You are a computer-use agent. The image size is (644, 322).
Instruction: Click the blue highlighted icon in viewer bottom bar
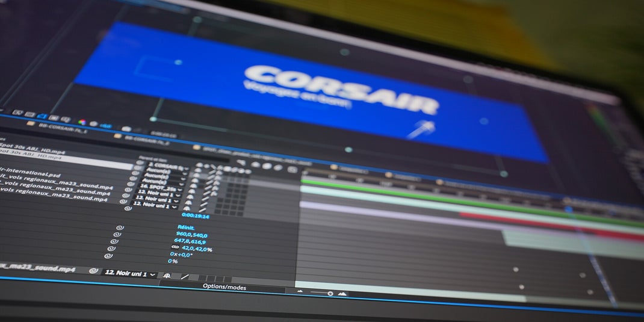click(x=42, y=116)
